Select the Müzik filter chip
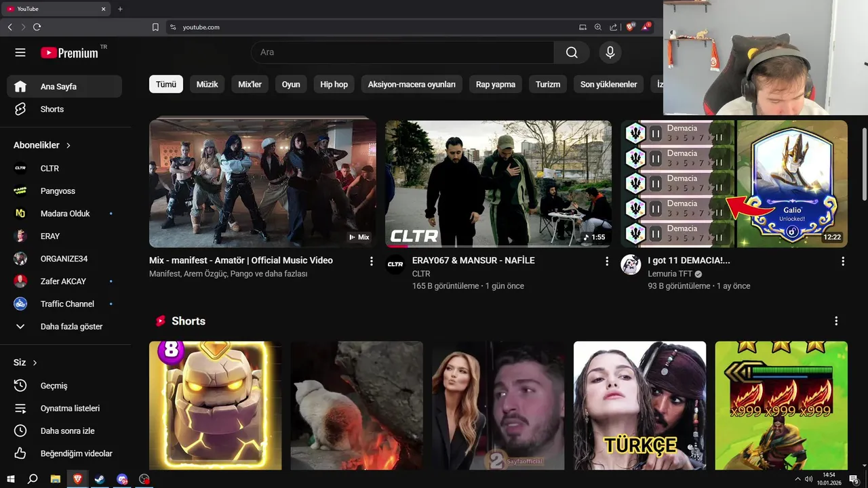 coord(208,84)
